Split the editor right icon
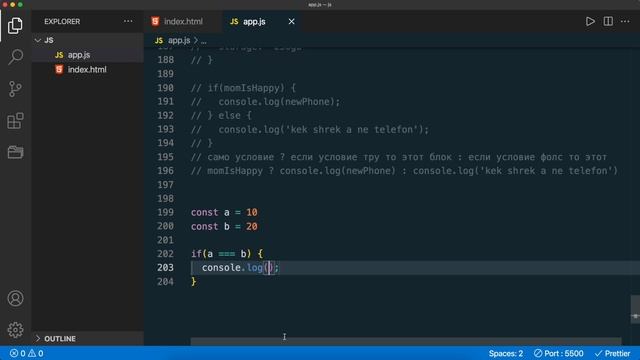This screenshot has width=640, height=360. [x=608, y=21]
